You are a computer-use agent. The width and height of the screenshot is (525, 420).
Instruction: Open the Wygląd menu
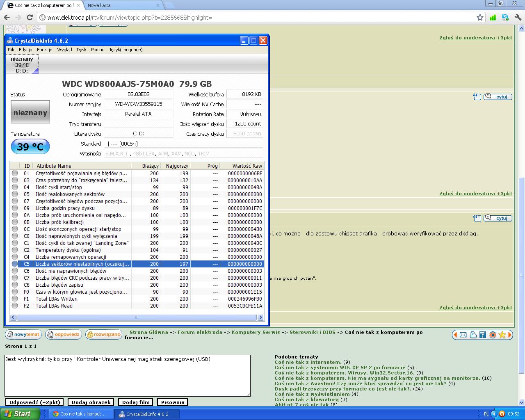pos(65,50)
